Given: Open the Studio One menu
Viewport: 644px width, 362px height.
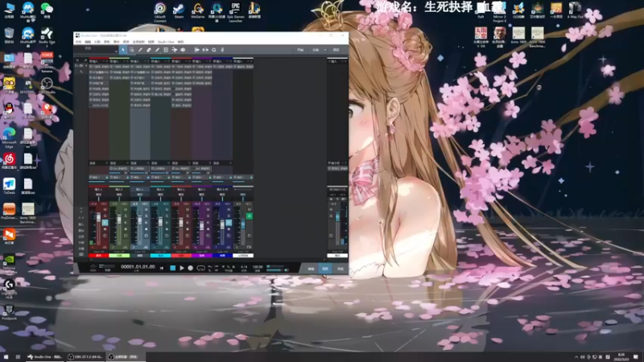Looking at the screenshot, I should 166,42.
